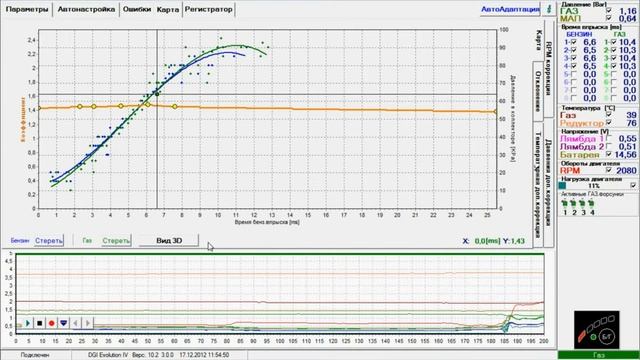The height and width of the screenshot is (360, 640).
Task: Open the Ошибки tab
Action: pos(137,9)
